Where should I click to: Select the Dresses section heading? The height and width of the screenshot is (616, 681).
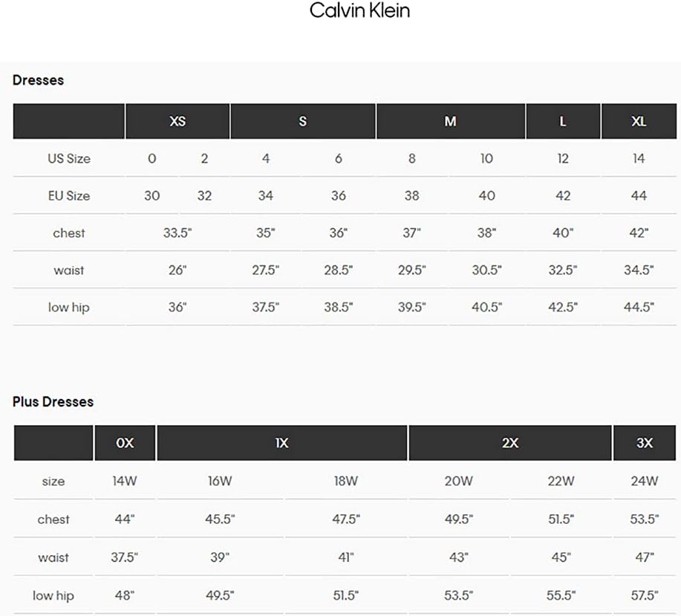pos(38,80)
